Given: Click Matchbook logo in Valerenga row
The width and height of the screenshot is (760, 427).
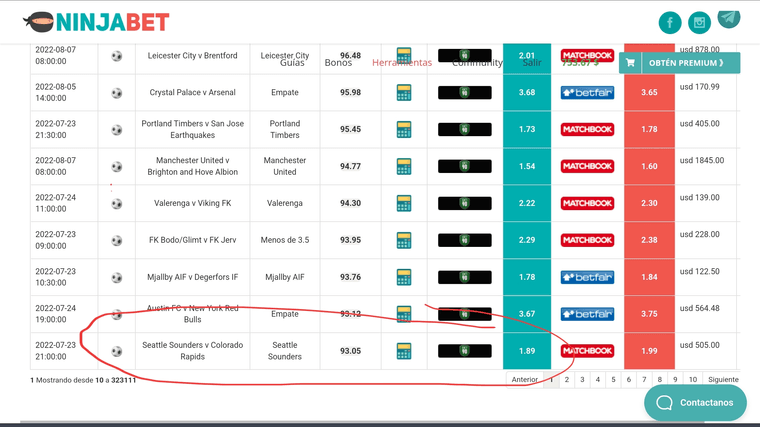Looking at the screenshot, I should (587, 203).
